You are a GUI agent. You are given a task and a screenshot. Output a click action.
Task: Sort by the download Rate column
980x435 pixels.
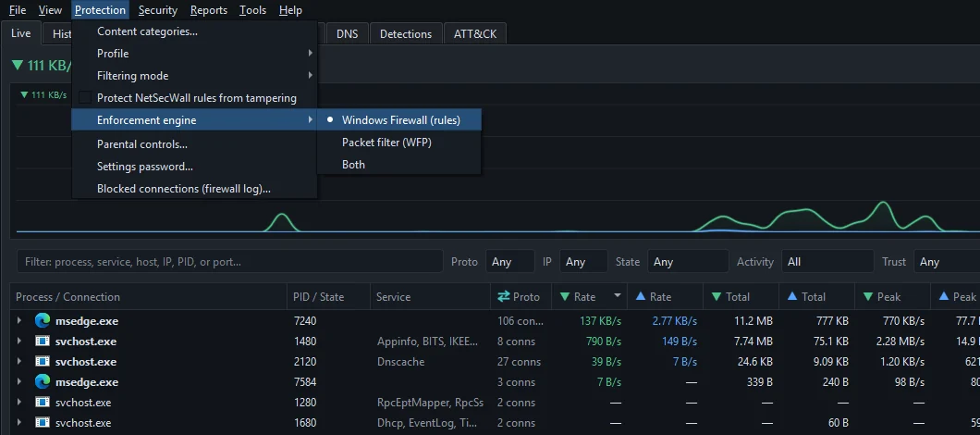point(589,297)
